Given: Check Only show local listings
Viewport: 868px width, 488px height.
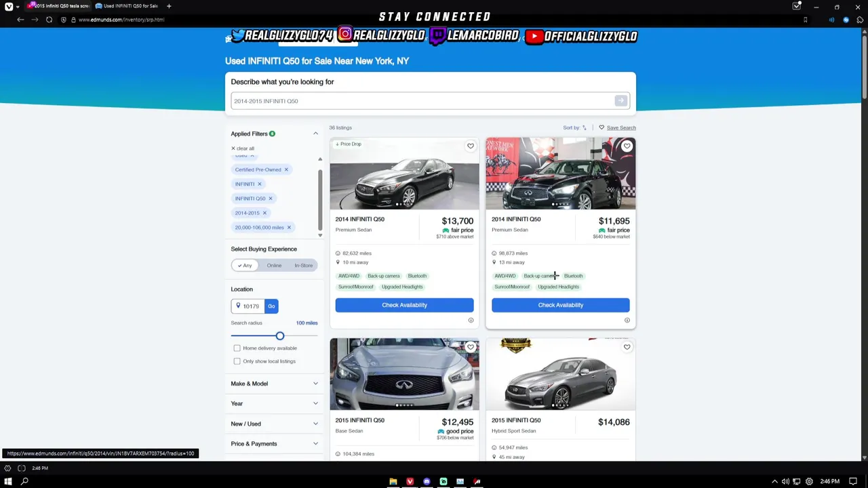Looking at the screenshot, I should 237,361.
